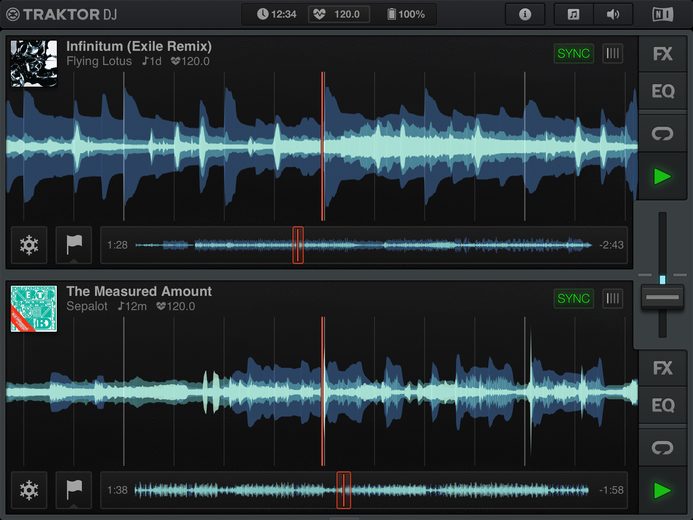This screenshot has height=520, width=693.
Task: Click playhead marker in Measured Amount overview
Action: (x=343, y=490)
